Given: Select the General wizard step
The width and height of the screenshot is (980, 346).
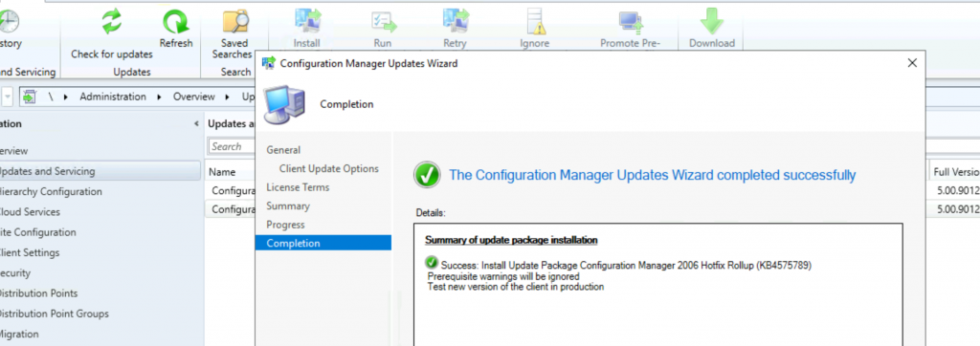Looking at the screenshot, I should [283, 150].
